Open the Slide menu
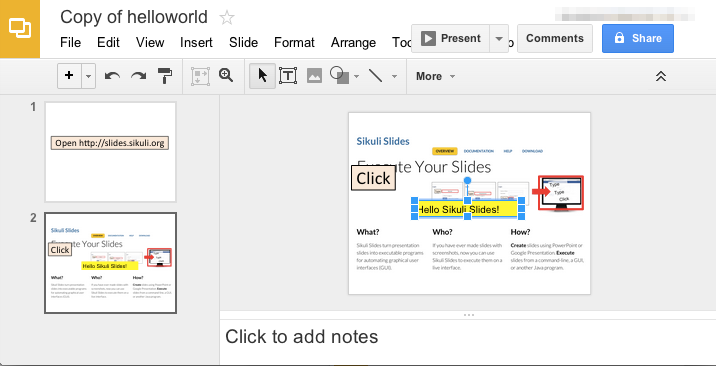The width and height of the screenshot is (716, 366). (243, 42)
